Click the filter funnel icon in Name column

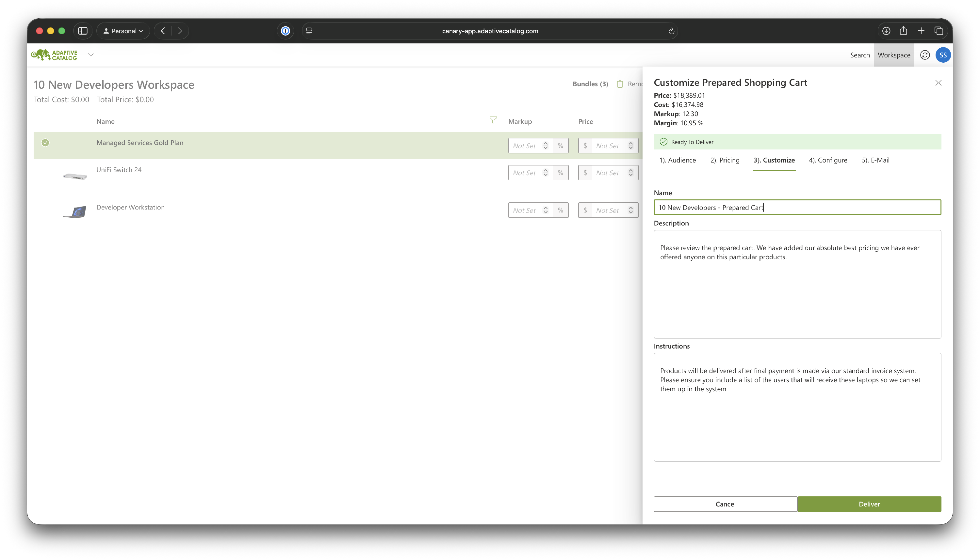[x=493, y=120]
